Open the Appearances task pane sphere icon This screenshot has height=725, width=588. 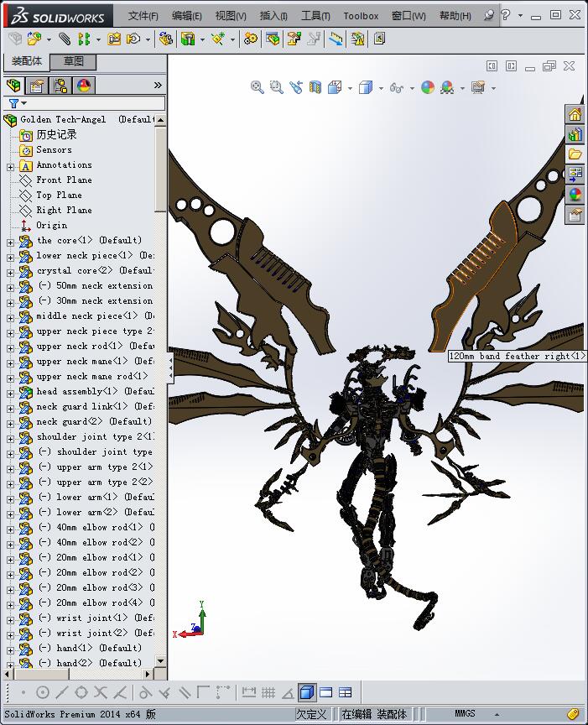[575, 195]
